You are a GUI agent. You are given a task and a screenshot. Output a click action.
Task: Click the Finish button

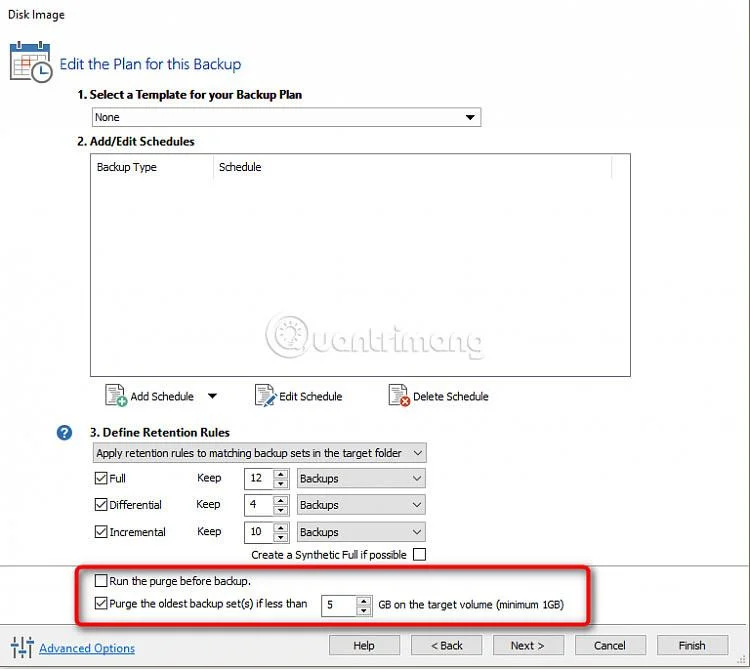tap(692, 645)
